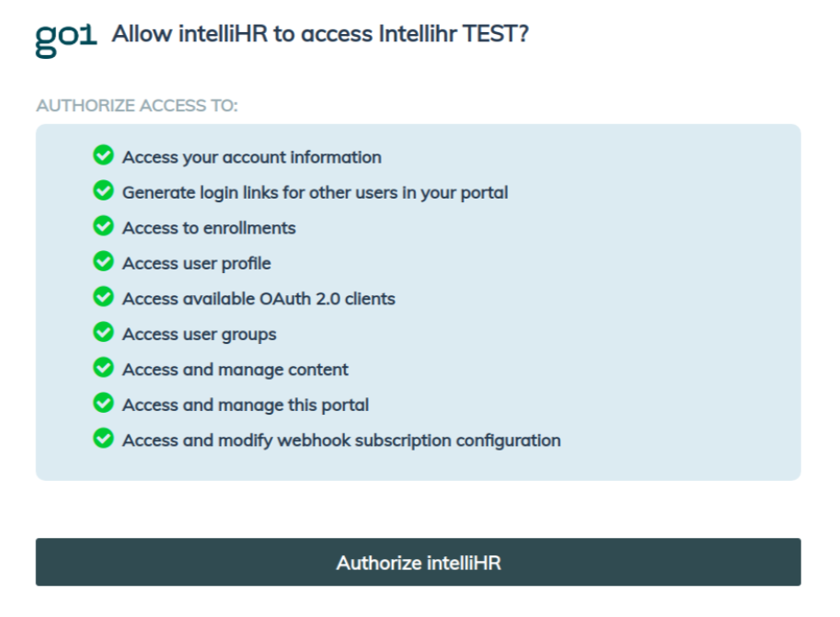This screenshot has width=840, height=617.
Task: Click checkmark icon beside account information
Action: pos(104,155)
